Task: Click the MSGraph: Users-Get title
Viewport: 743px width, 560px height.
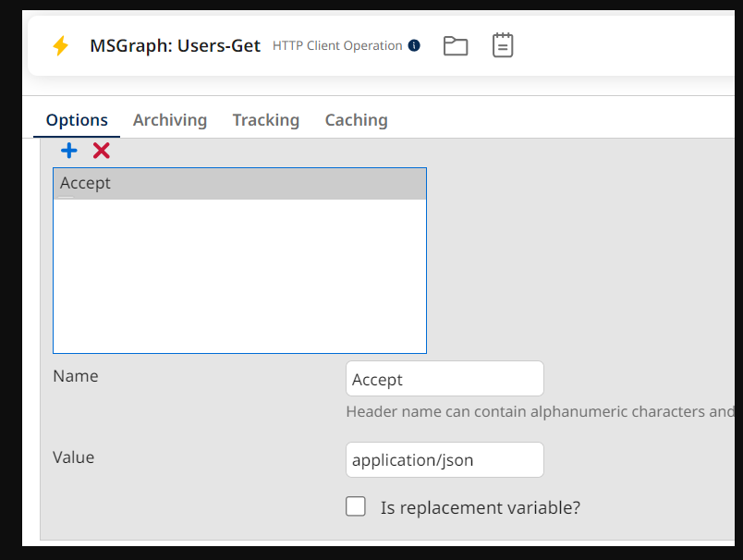Action: point(175,45)
